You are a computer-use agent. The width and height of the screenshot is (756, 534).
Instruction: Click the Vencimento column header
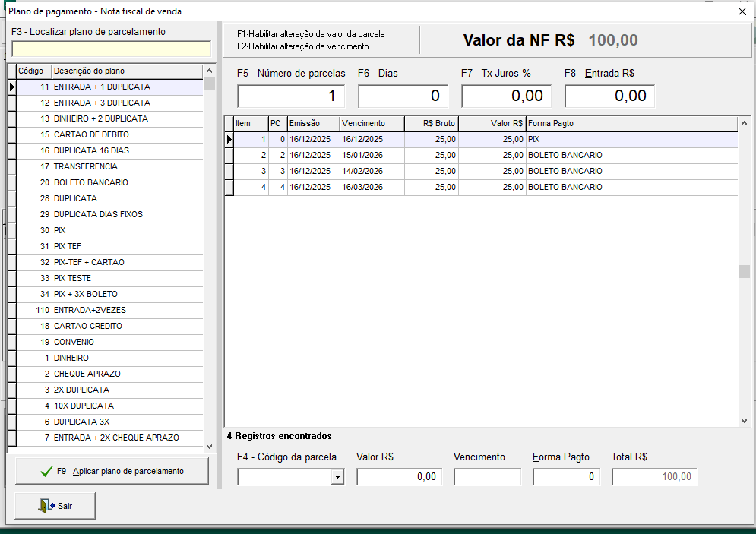371,123
